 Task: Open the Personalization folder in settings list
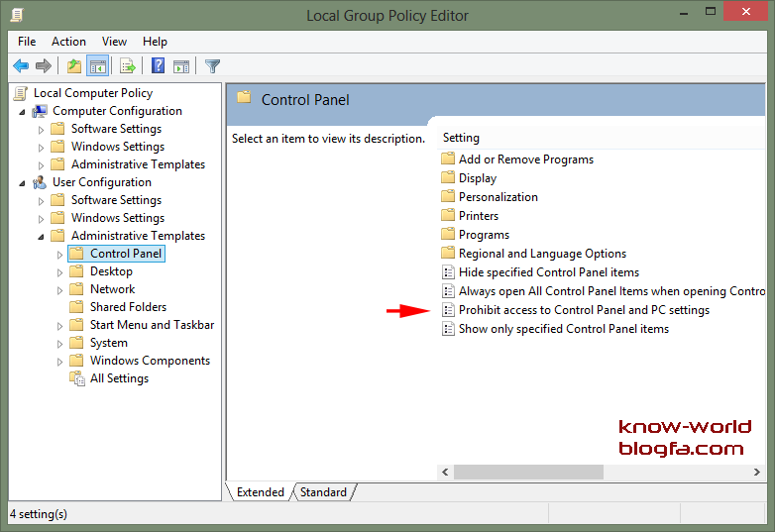click(x=498, y=197)
